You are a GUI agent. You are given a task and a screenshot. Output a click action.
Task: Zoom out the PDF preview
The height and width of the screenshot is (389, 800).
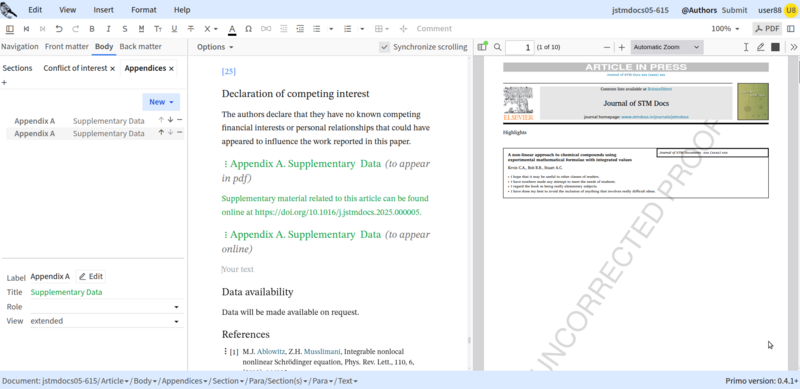[x=607, y=47]
